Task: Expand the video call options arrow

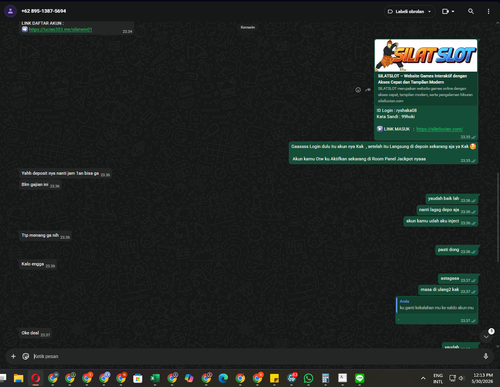Action: 453,11
